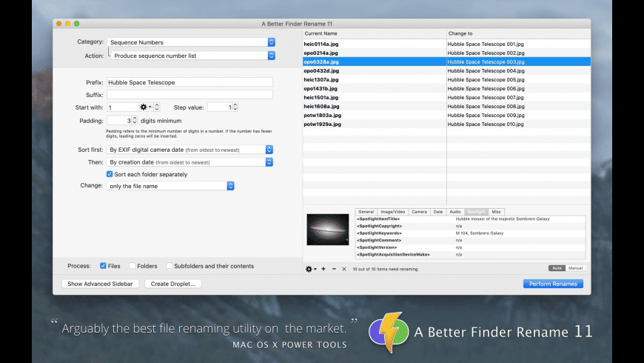Open the Start with gear options menu
Screen dimensions: 644x363
[145, 107]
